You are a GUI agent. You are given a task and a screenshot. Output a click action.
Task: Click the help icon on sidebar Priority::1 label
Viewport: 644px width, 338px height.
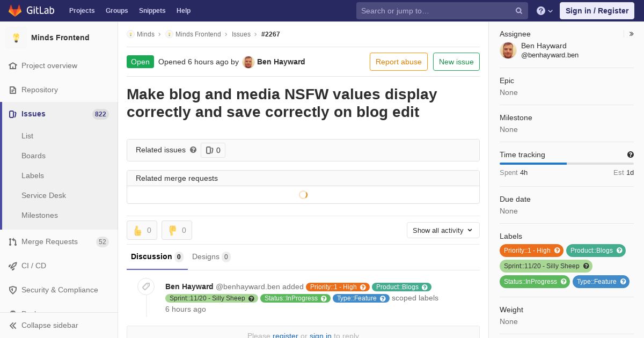pos(557,251)
